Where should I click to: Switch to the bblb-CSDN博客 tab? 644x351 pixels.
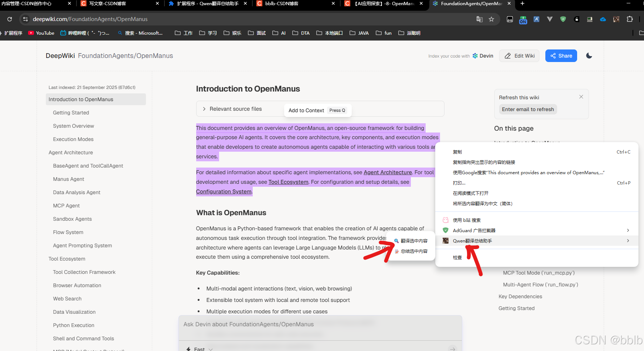point(296,4)
